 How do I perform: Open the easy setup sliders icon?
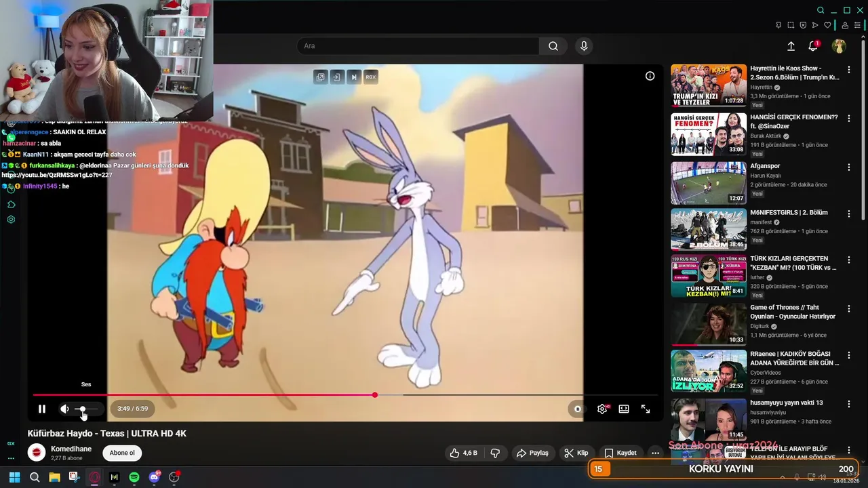(x=857, y=25)
